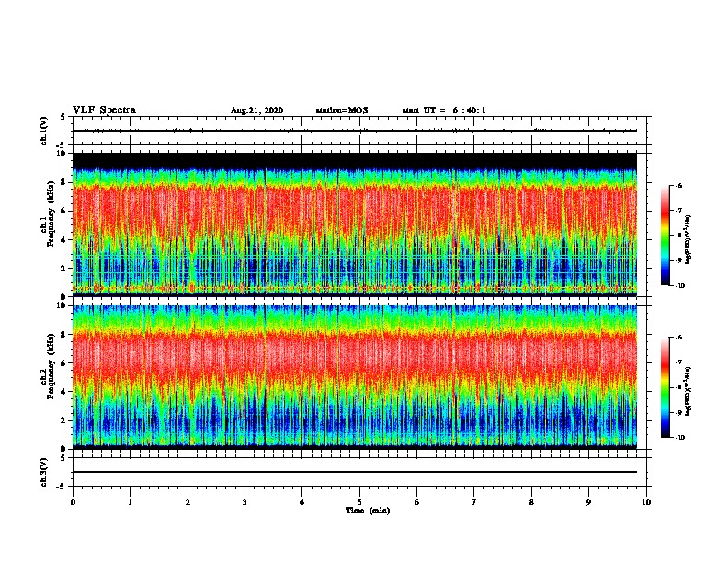Click the time axis tick label '7'

coord(474,502)
